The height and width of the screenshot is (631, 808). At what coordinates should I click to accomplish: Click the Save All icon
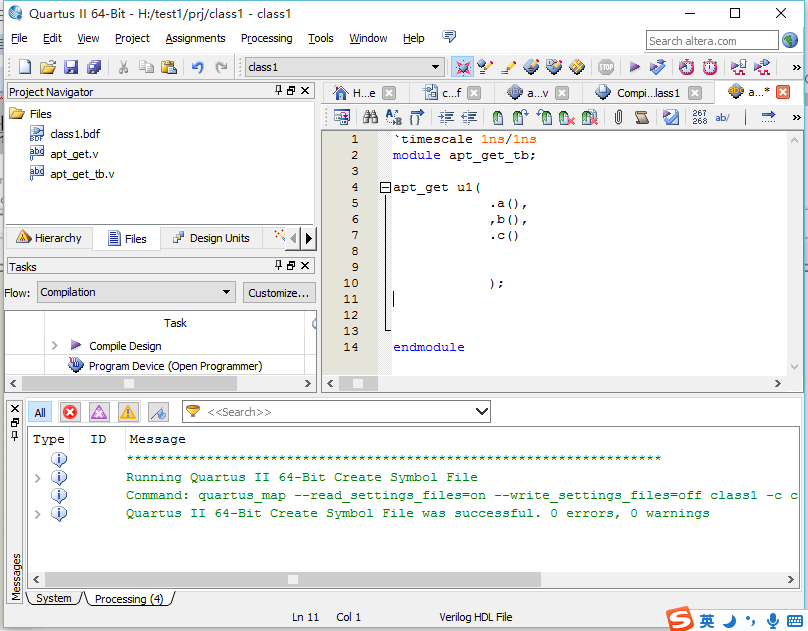(94, 67)
